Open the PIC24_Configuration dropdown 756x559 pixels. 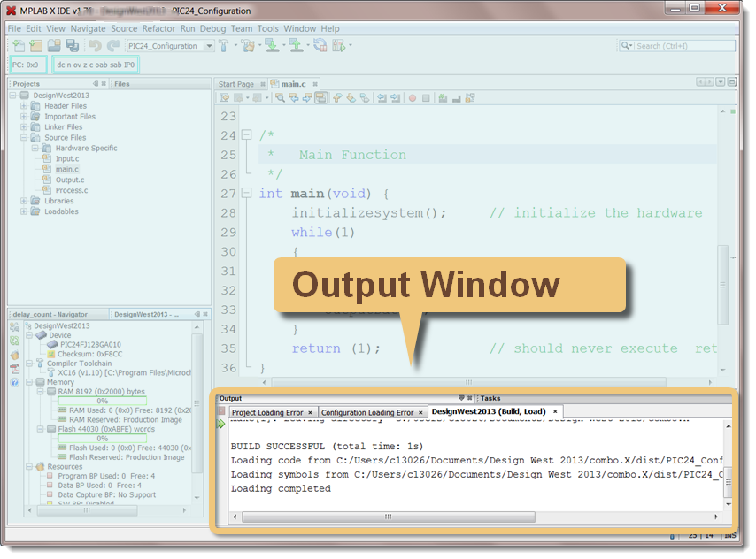pyautogui.click(x=211, y=45)
